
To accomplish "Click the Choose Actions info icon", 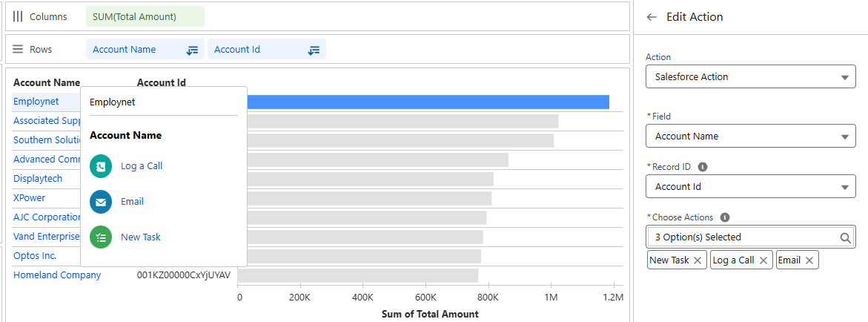I will [x=725, y=217].
